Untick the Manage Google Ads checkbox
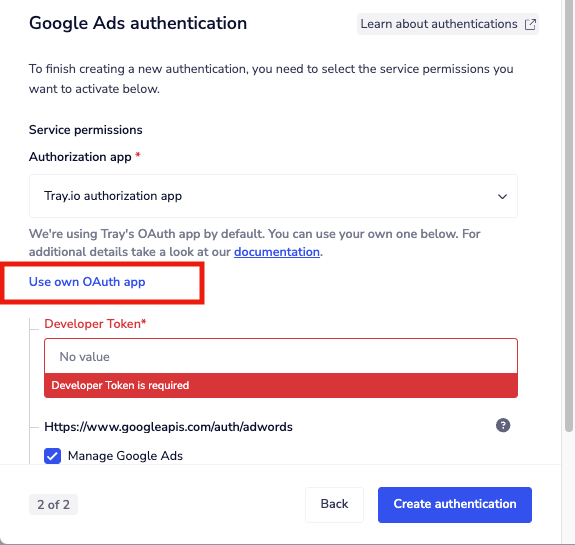Screen dimensions: 575x545 pos(52,456)
